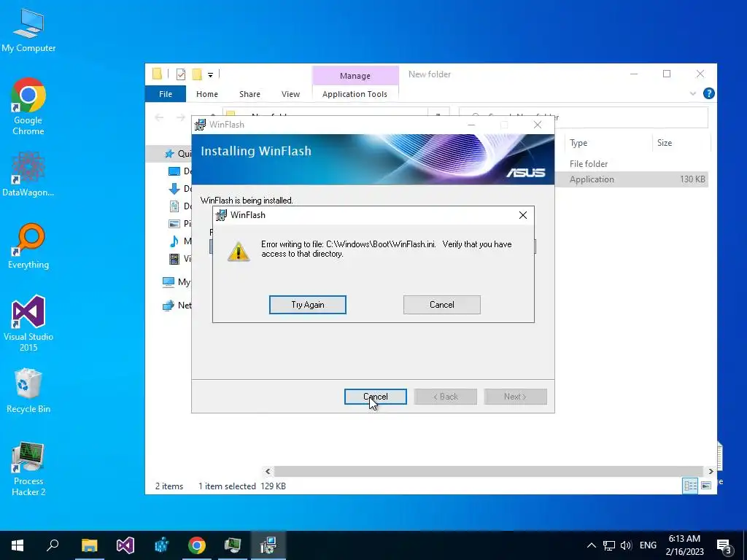Switch to the Home ribbon tab
Image resolution: width=747 pixels, height=560 pixels.
206,94
